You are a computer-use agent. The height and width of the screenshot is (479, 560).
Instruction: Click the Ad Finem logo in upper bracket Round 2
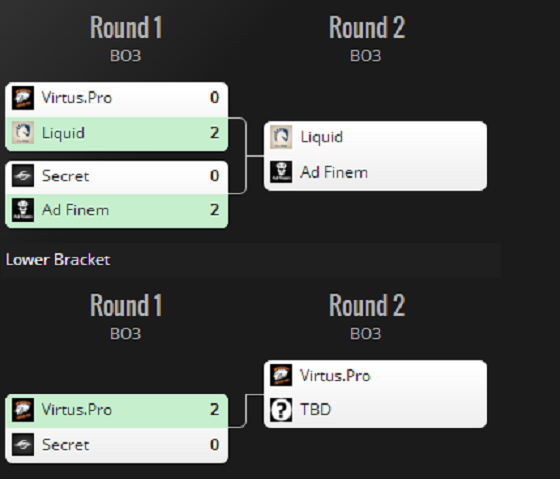(x=281, y=172)
